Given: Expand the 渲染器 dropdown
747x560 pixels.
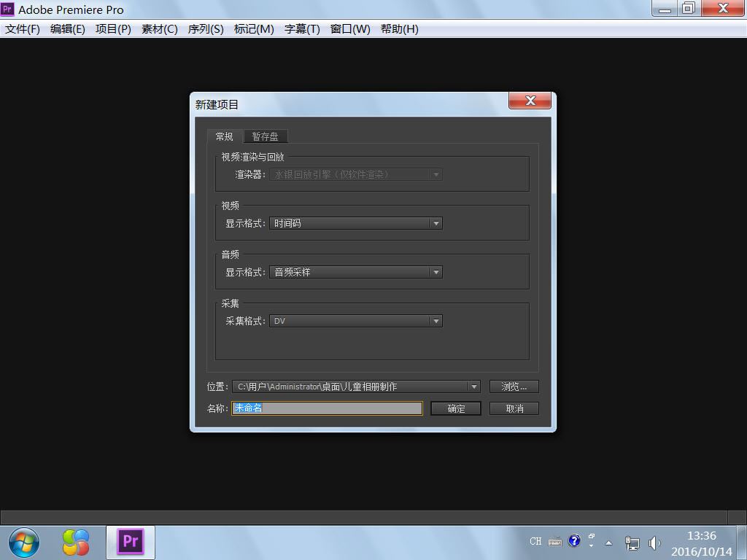Looking at the screenshot, I should tap(356, 175).
